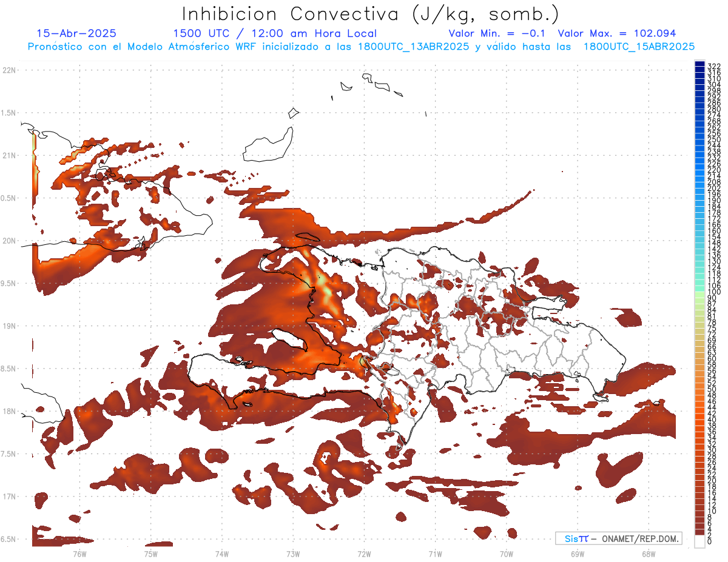The image size is (728, 562).
Task: Click the '19N' latitude label
Action: pos(9,326)
